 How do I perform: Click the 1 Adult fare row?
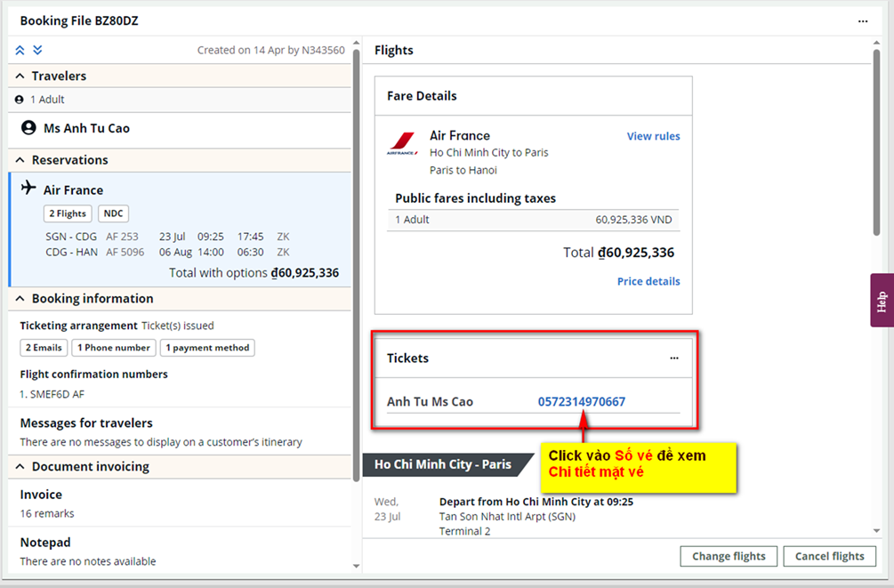click(x=533, y=220)
